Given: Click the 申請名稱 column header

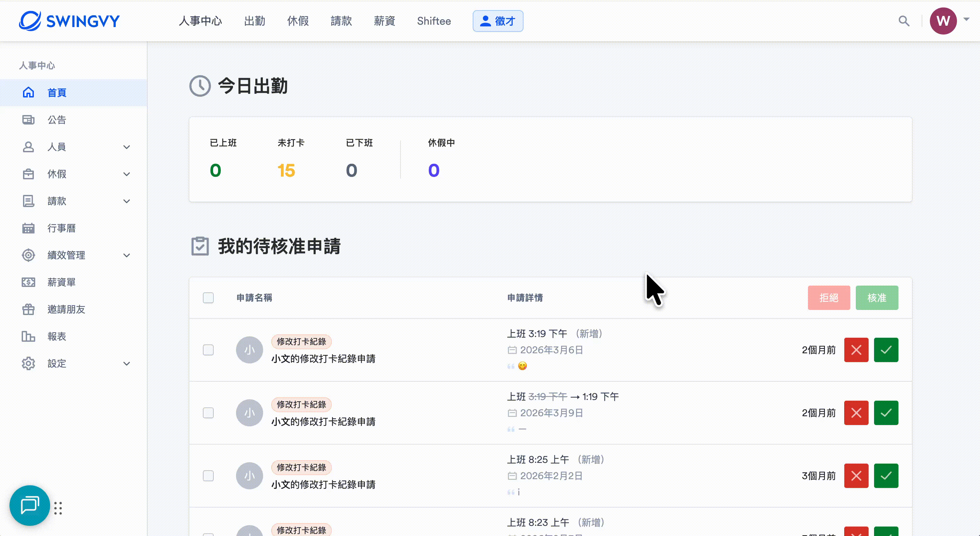Looking at the screenshot, I should coord(254,298).
